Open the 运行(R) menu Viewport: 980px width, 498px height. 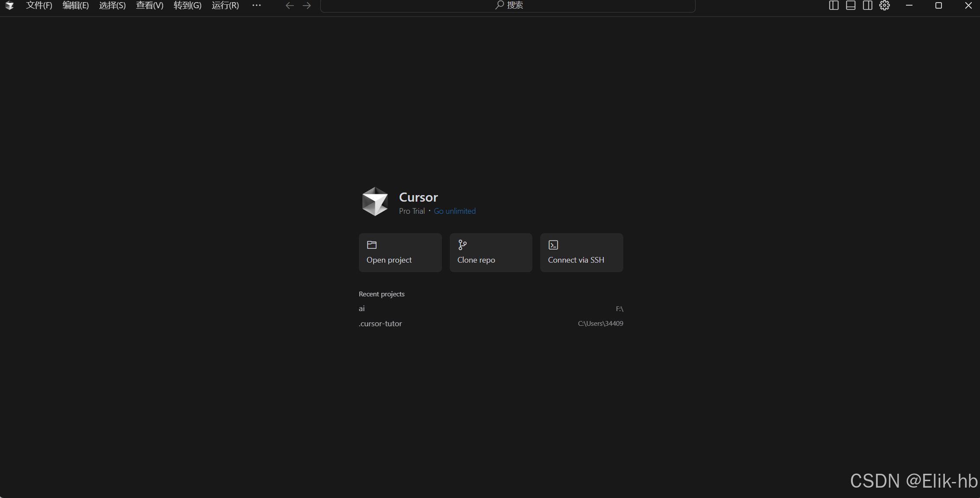(225, 6)
